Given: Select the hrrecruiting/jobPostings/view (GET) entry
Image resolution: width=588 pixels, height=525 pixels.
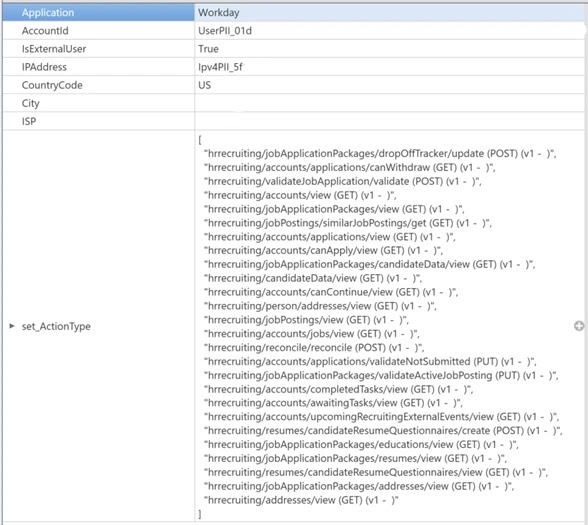Looking at the screenshot, I should coord(306,320).
